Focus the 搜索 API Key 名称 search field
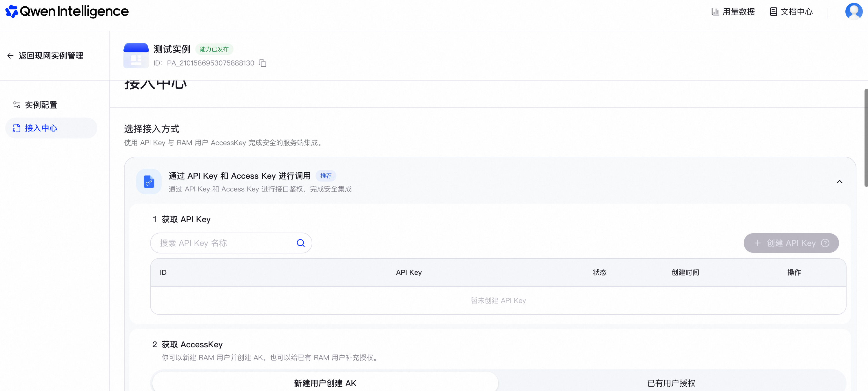 tap(231, 243)
